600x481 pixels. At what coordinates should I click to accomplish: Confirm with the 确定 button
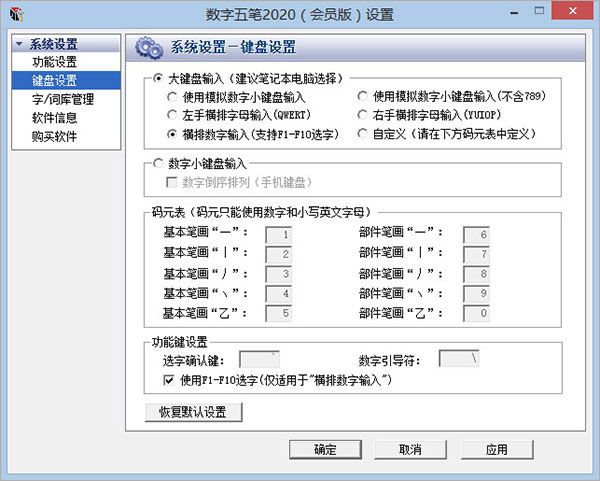click(325, 449)
